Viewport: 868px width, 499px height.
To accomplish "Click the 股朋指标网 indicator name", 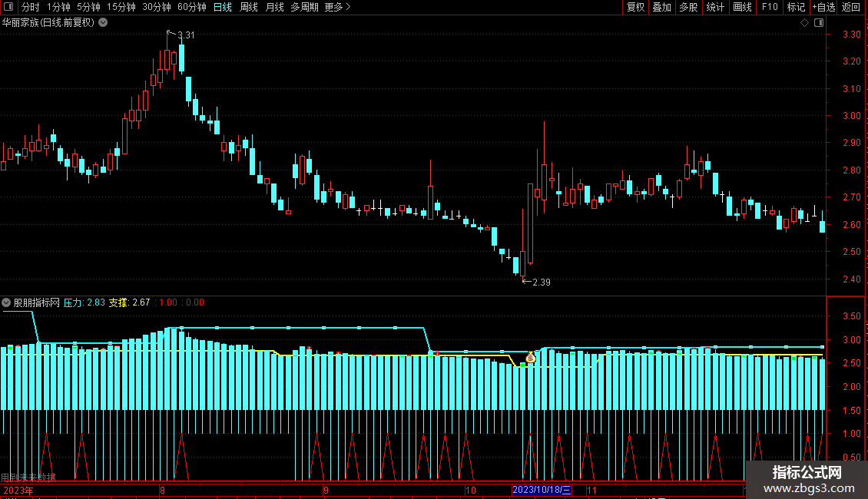I will tap(37, 302).
